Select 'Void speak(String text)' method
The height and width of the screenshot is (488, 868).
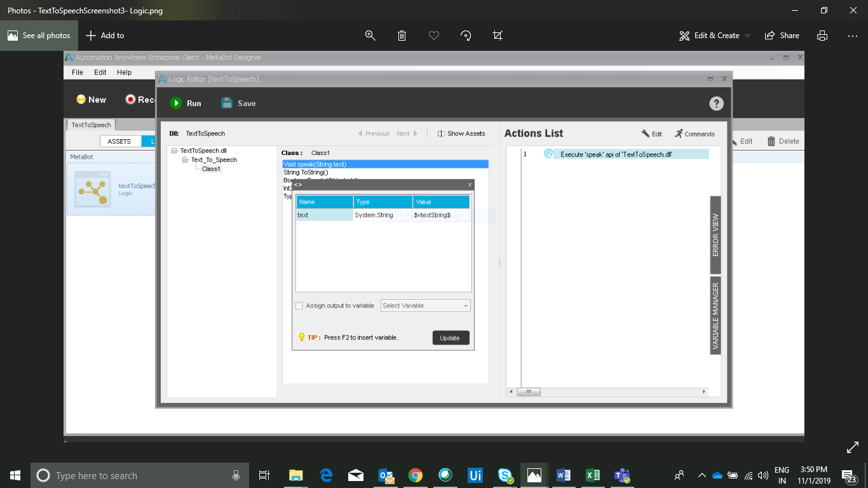pyautogui.click(x=386, y=165)
